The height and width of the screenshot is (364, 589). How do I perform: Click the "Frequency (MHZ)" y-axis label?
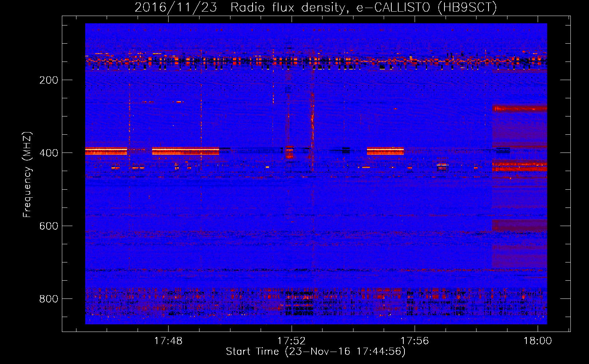coord(27,175)
